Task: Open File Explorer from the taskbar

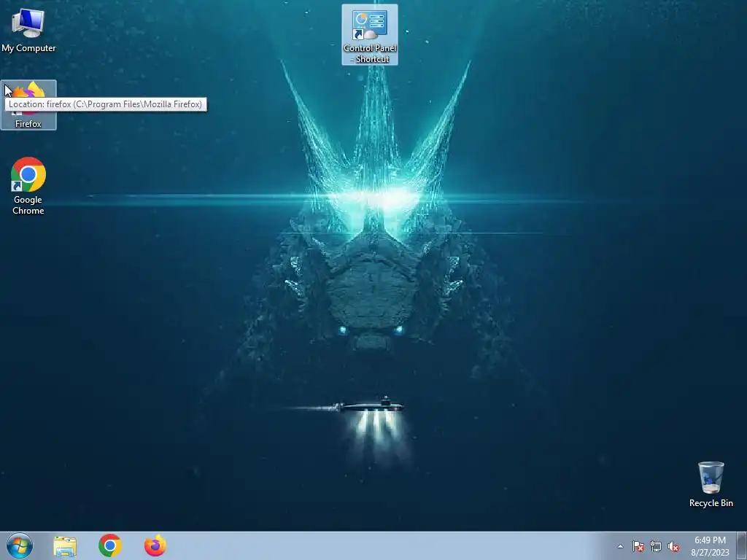Action: [x=65, y=546]
